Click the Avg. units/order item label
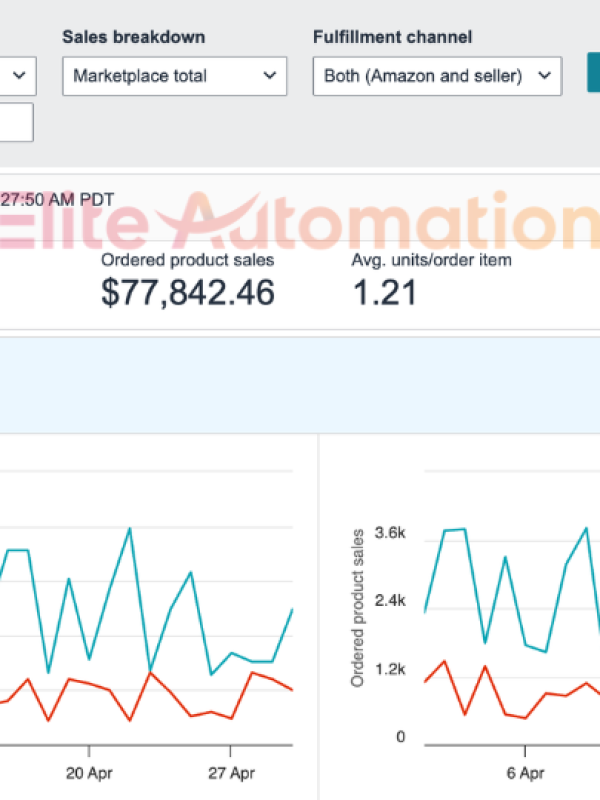The width and height of the screenshot is (600, 800). (431, 260)
